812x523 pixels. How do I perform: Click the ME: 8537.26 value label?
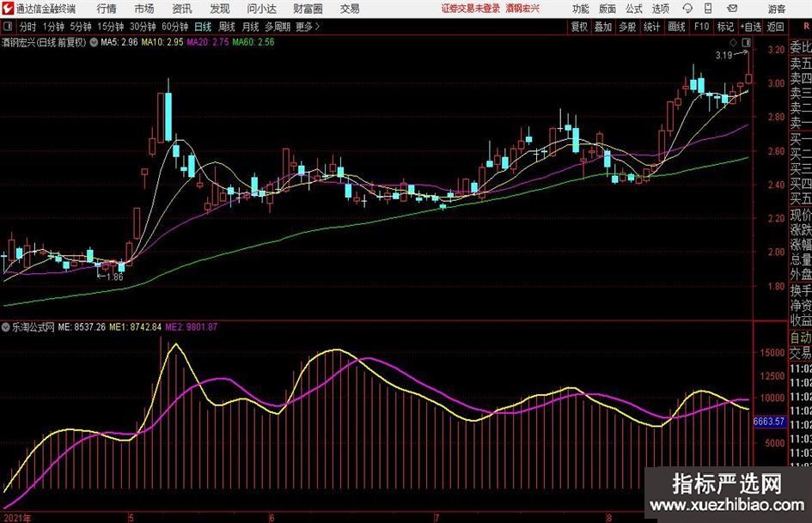tap(82, 326)
